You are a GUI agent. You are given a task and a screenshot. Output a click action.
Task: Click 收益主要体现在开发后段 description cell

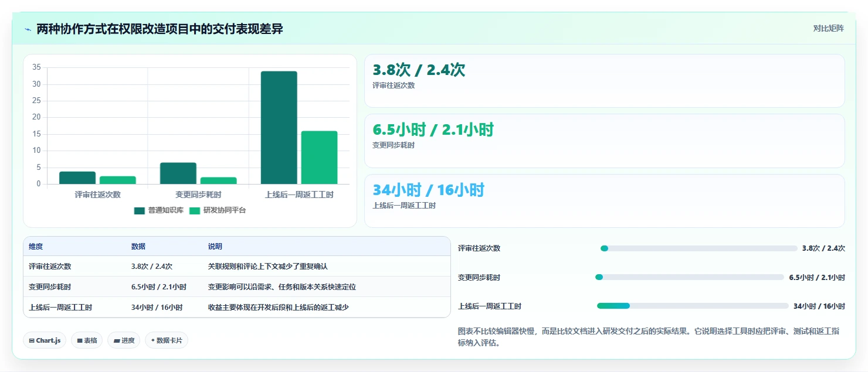coord(279,308)
